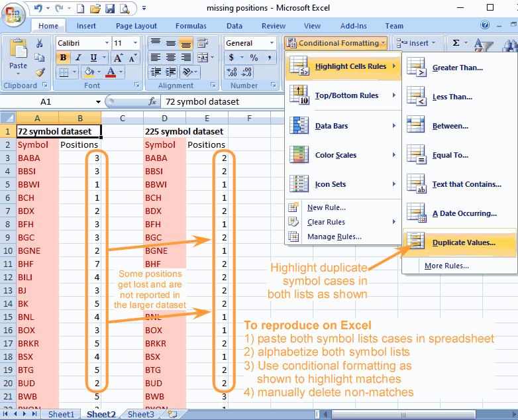Switch to the Page Layout ribbon tab
The height and width of the screenshot is (420, 518).
tap(136, 26)
